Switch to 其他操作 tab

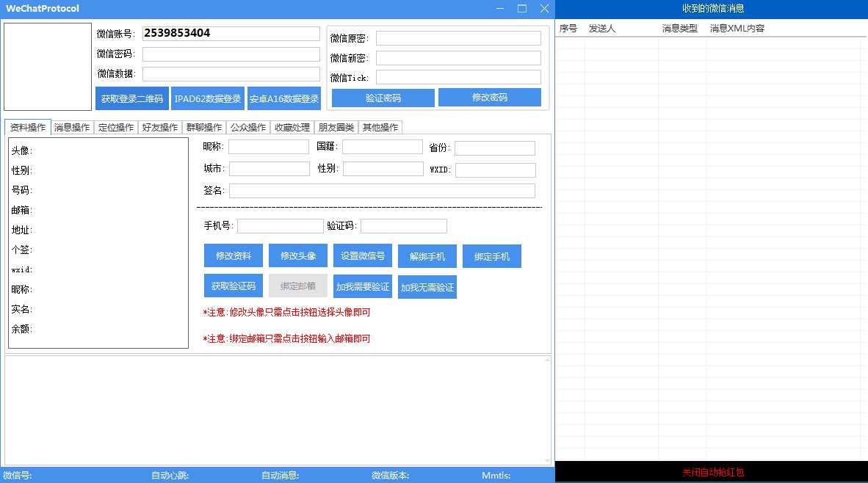(380, 127)
